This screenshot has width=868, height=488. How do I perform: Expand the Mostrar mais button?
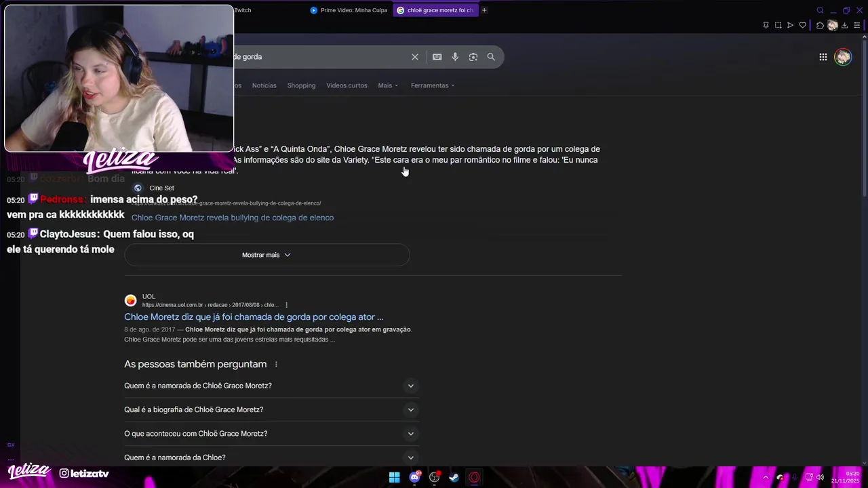[267, 255]
